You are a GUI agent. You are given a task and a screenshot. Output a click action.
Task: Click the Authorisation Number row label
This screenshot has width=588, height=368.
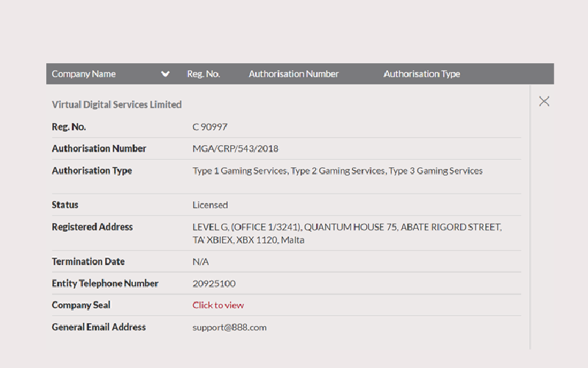[x=99, y=149]
